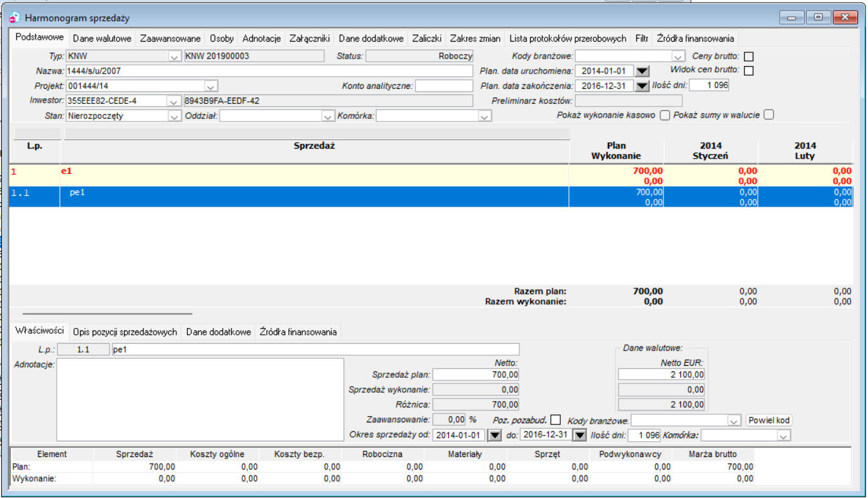
Task: Click the Powiel kod button
Action: (769, 421)
